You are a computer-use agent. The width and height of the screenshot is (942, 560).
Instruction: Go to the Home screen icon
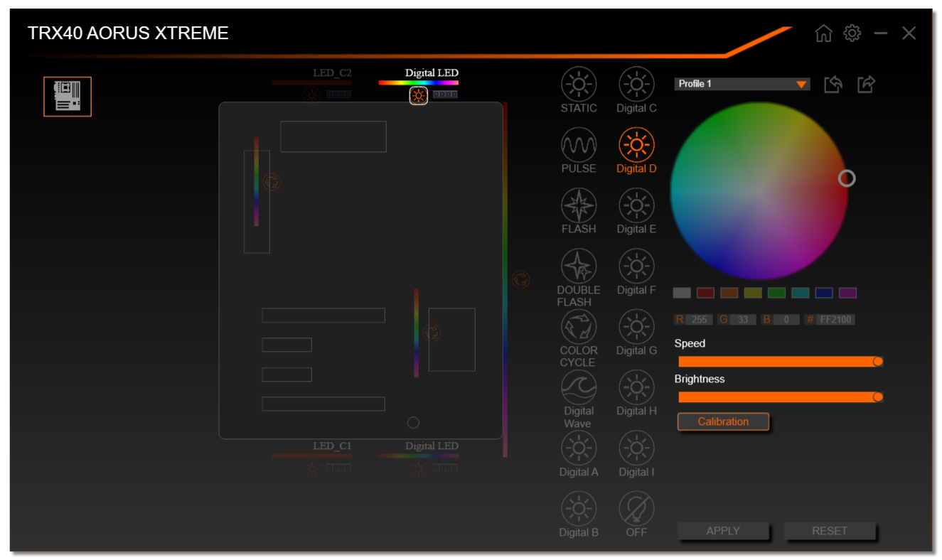tap(823, 33)
